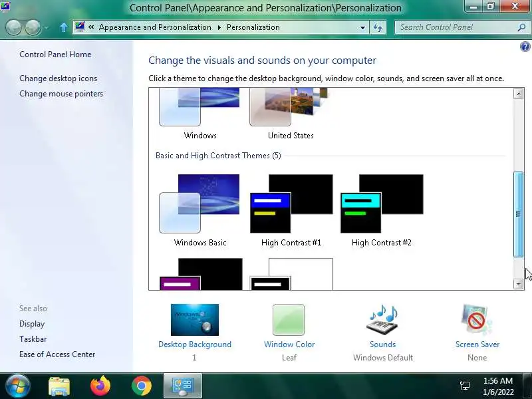Click the Refresh button in address bar
The width and height of the screenshot is (532, 399).
pyautogui.click(x=378, y=27)
